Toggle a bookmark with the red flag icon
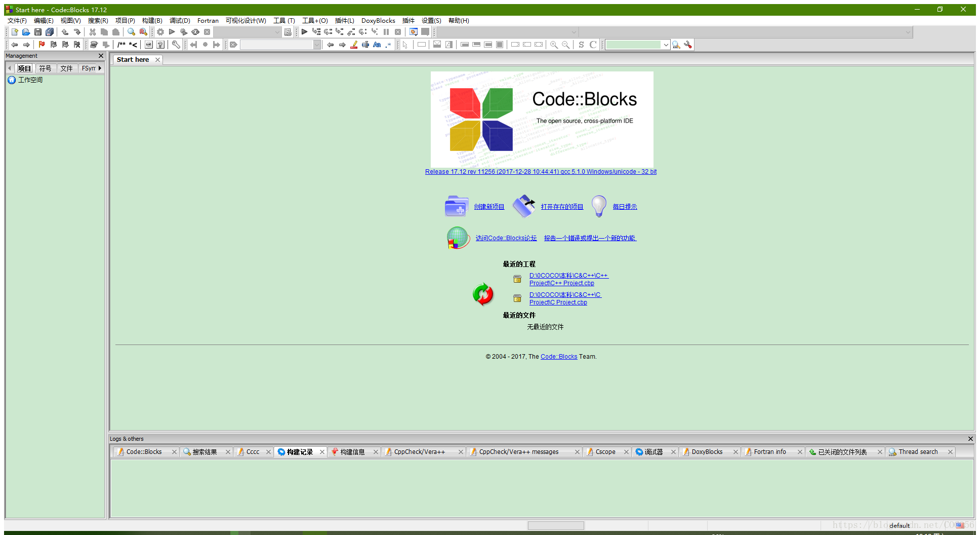This screenshot has width=980, height=535. [x=42, y=45]
